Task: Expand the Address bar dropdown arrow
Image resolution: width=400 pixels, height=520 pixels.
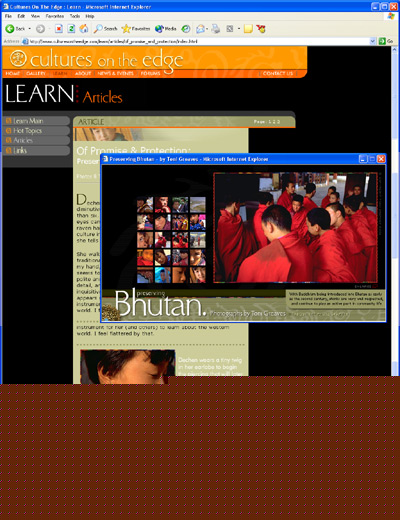Action: tap(373, 41)
